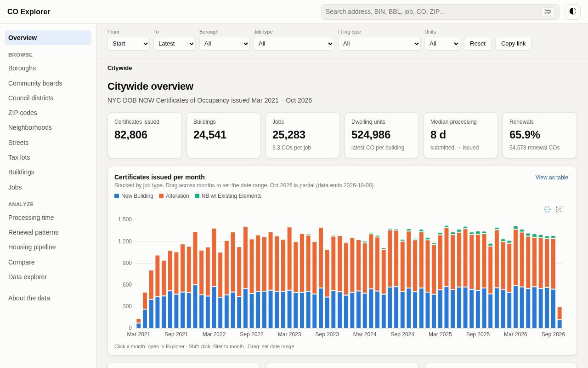This screenshot has height=368, width=588.
Task: Click the CO Explorer logo title
Action: click(29, 12)
